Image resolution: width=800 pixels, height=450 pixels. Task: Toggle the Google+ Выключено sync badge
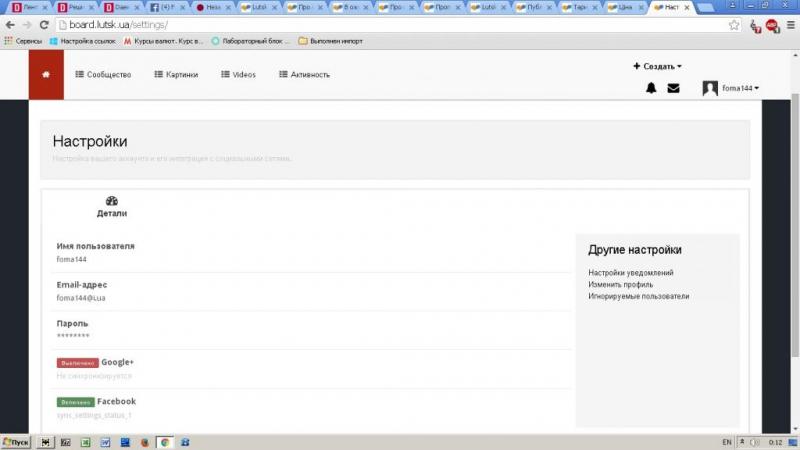77,363
